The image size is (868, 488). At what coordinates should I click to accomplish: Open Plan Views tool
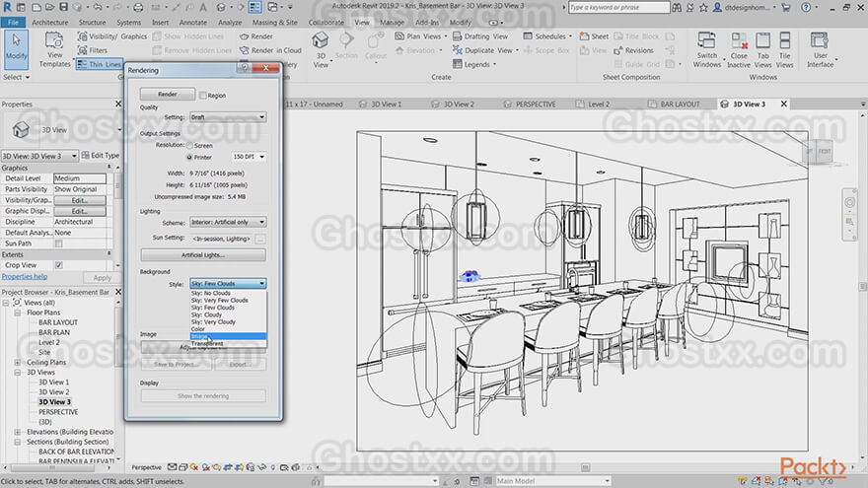tap(421, 36)
